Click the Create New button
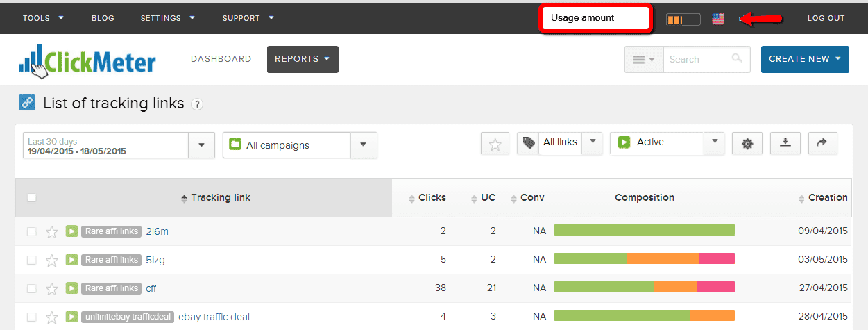The height and width of the screenshot is (330, 868). (x=805, y=59)
